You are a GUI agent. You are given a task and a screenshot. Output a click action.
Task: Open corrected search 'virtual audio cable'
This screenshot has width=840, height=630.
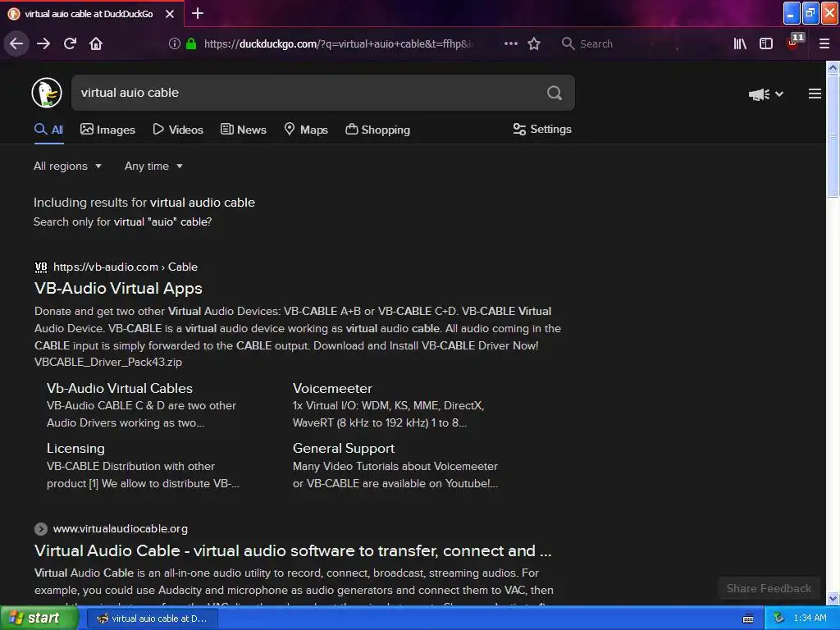(203, 203)
